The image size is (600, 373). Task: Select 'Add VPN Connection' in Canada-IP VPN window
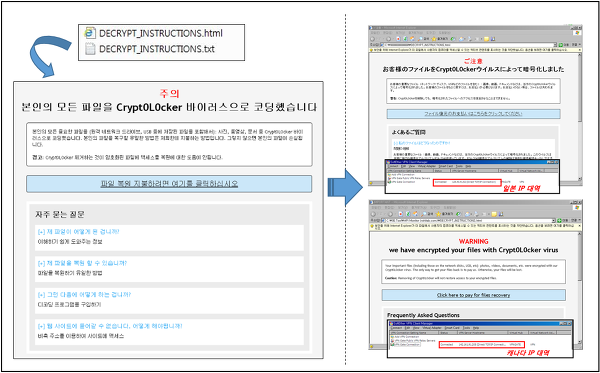[405, 337]
